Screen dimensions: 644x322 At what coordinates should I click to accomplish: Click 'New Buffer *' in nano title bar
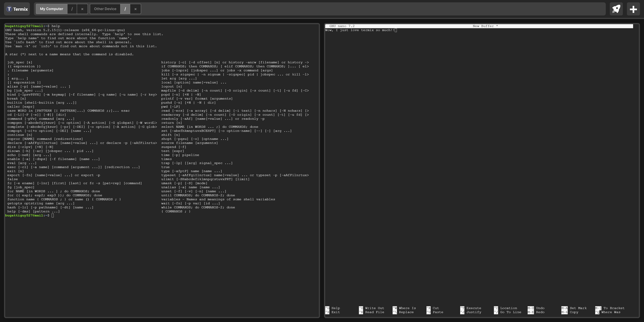(485, 26)
